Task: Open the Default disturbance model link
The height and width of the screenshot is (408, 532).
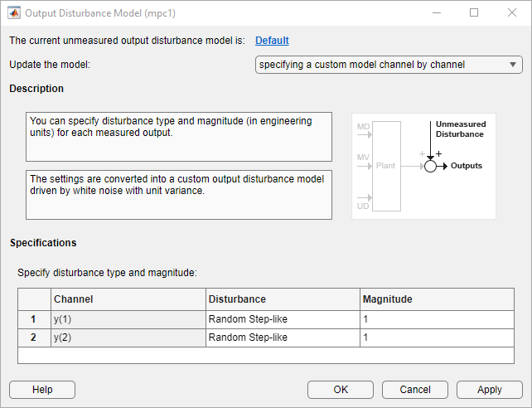Action: 272,40
